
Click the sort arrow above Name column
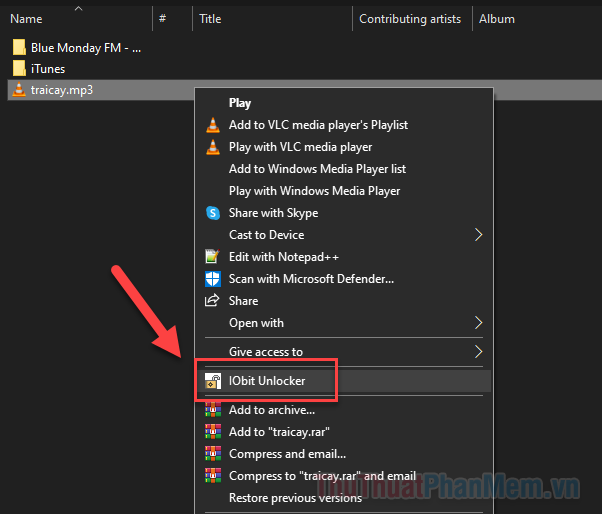click(78, 8)
